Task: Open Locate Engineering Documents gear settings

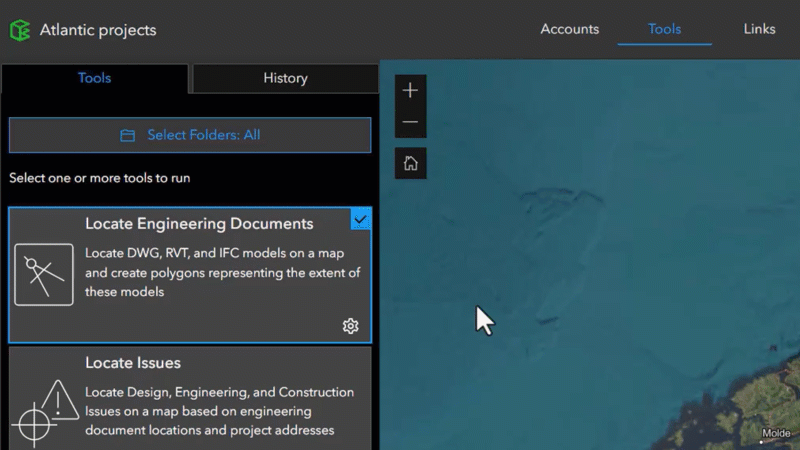Action: tap(350, 326)
